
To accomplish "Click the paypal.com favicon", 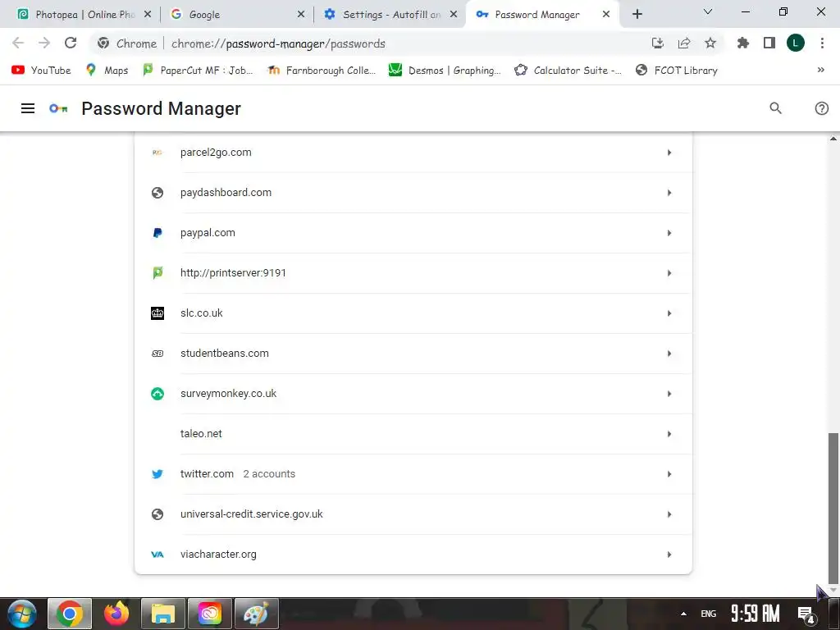I will 157,233.
